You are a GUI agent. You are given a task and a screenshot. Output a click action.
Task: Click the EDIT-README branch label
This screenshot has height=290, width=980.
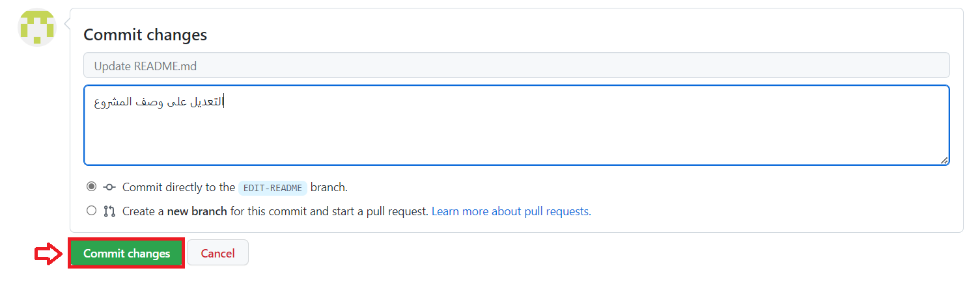[272, 188]
